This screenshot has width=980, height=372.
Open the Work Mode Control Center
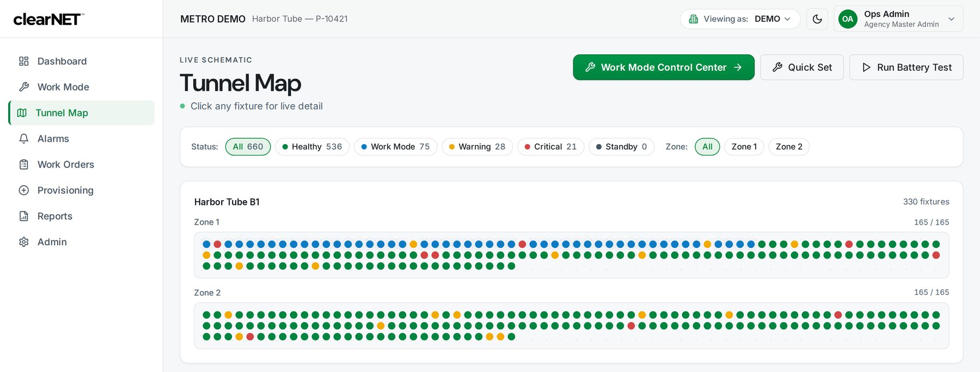click(664, 67)
